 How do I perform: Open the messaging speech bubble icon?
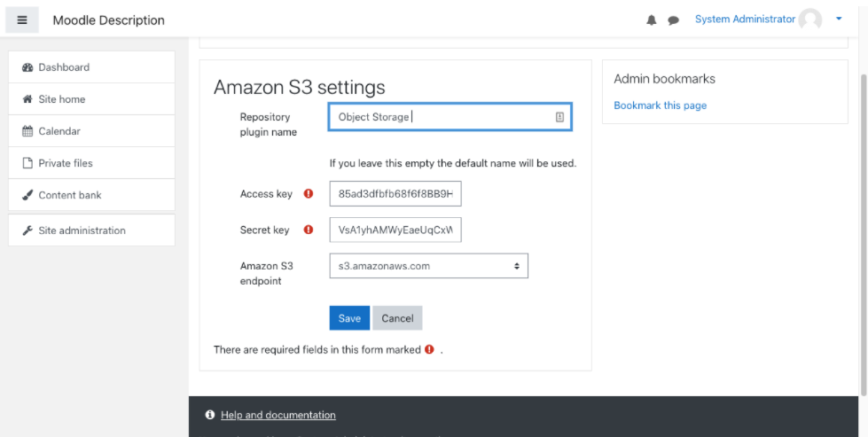point(673,20)
